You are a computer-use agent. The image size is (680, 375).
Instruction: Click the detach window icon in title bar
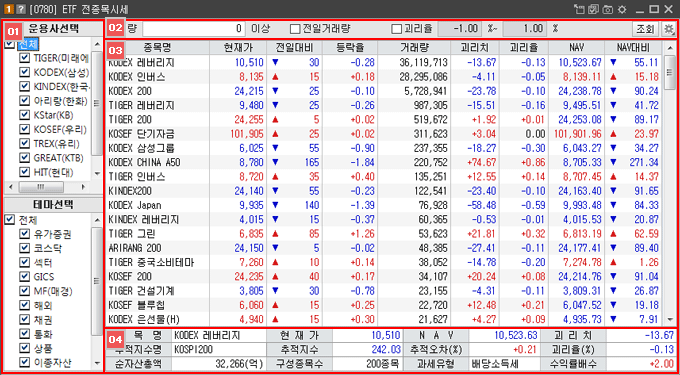click(579, 9)
